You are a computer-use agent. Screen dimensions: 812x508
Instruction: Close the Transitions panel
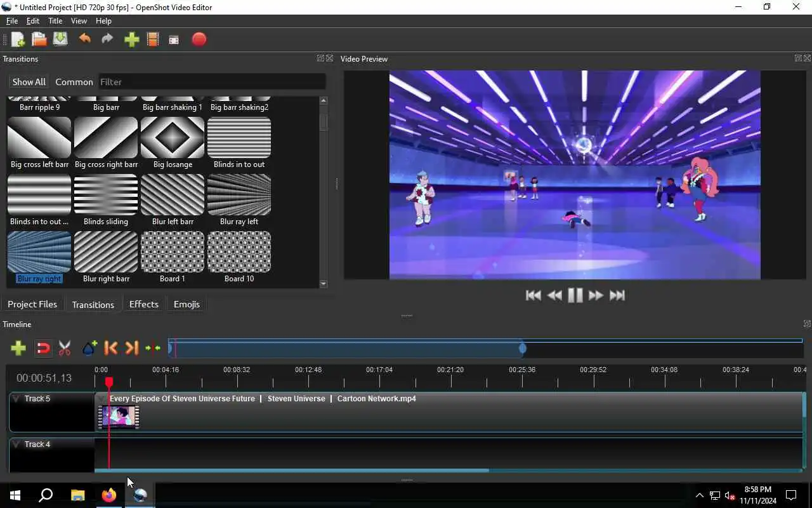(329, 58)
